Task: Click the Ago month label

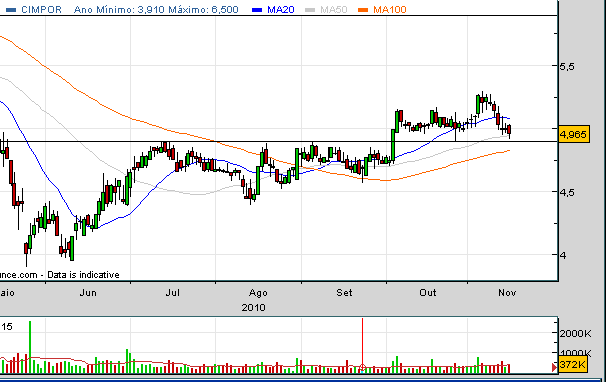Action: 258,293
